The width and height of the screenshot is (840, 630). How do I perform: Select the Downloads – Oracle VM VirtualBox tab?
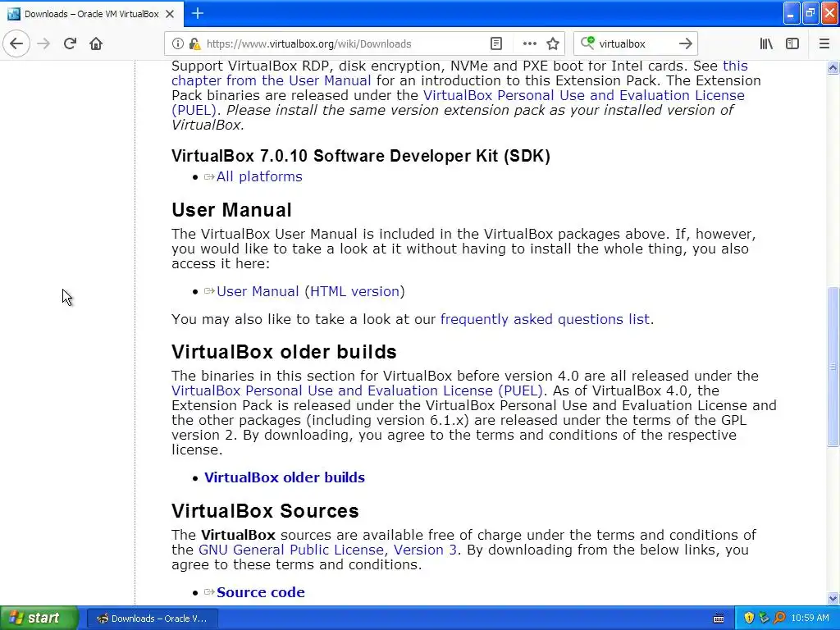pyautogui.click(x=92, y=14)
